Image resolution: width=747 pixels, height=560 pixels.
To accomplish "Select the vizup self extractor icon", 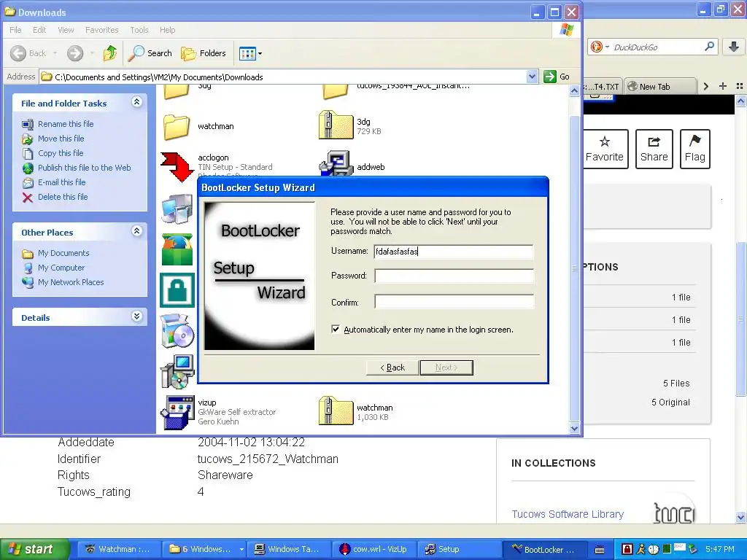I will pyautogui.click(x=177, y=413).
